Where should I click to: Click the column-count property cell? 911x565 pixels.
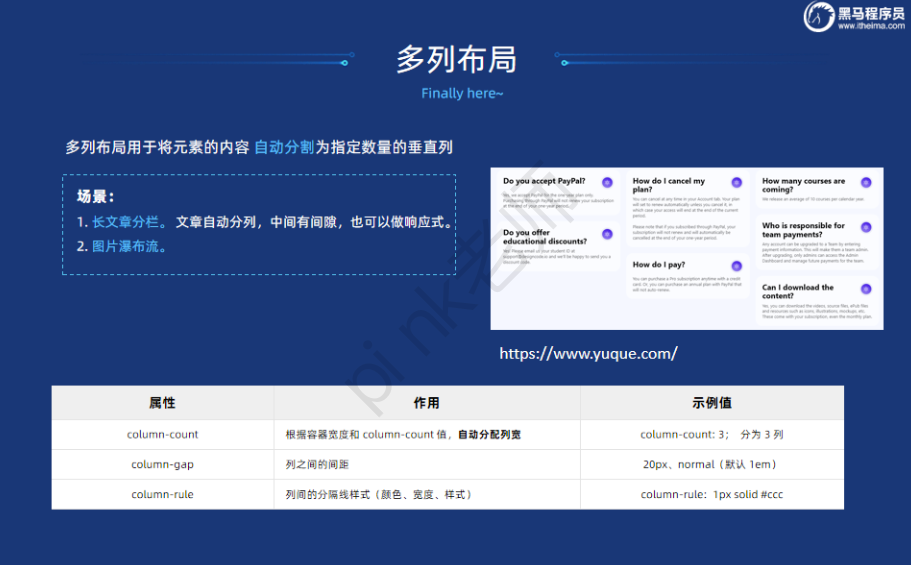162,434
